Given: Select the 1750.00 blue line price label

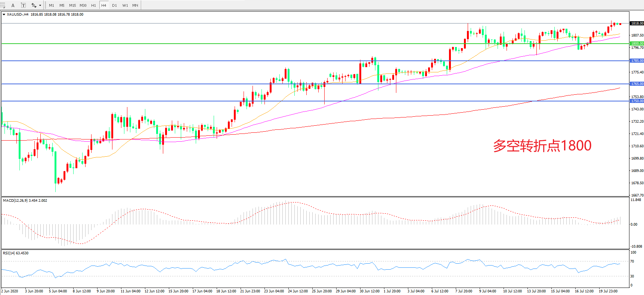Looking at the screenshot, I should coord(637,101).
